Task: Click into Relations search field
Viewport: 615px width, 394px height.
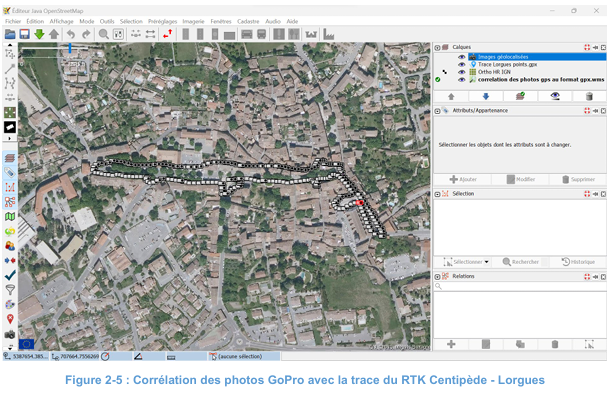Action: (x=520, y=287)
